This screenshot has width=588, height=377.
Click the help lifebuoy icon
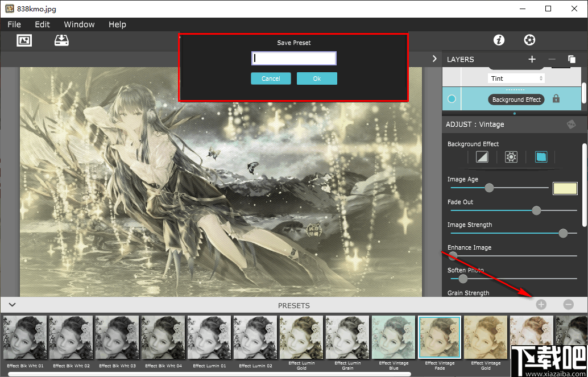tap(529, 40)
